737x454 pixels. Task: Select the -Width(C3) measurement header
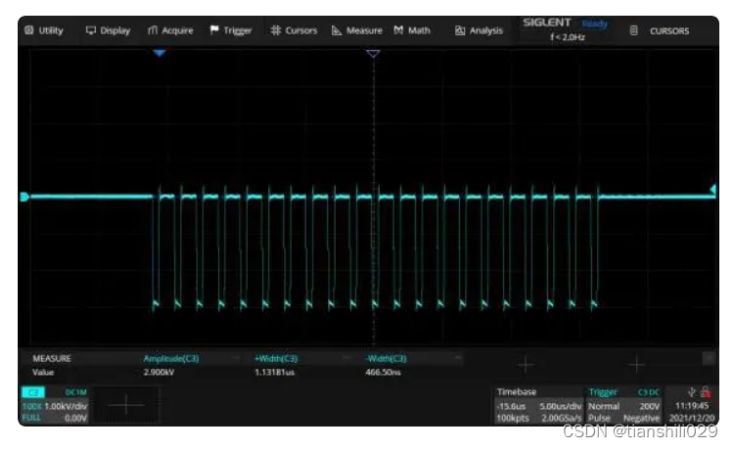click(386, 359)
